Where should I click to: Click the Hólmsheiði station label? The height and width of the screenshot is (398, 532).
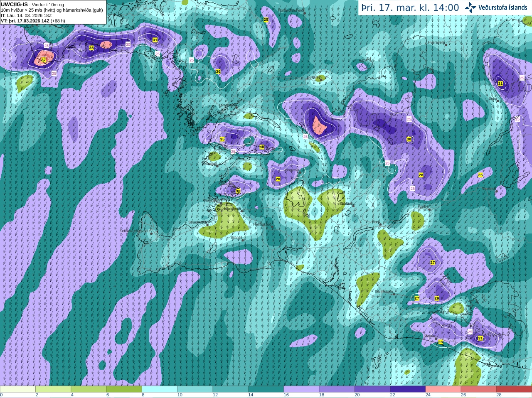pyautogui.click(x=232, y=209)
